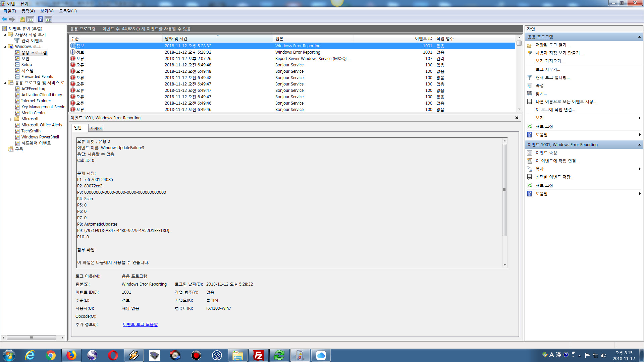The image size is (644, 362).
Task: Select Windows PowerShell log in tree
Action: pyautogui.click(x=40, y=137)
